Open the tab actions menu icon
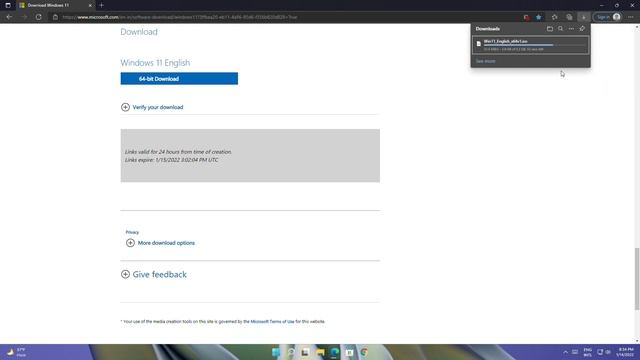 [x=8, y=5]
